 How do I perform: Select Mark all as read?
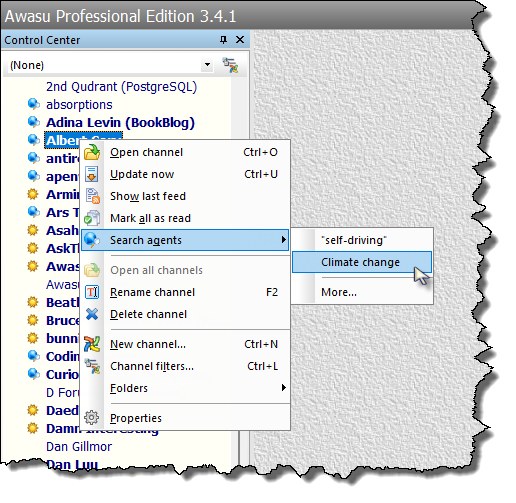[x=185, y=218]
